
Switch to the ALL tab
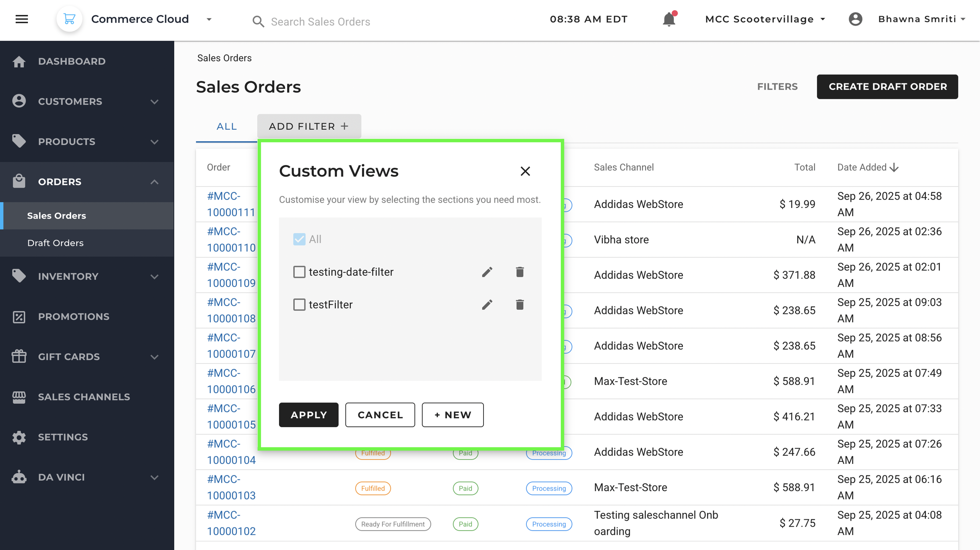point(227,126)
